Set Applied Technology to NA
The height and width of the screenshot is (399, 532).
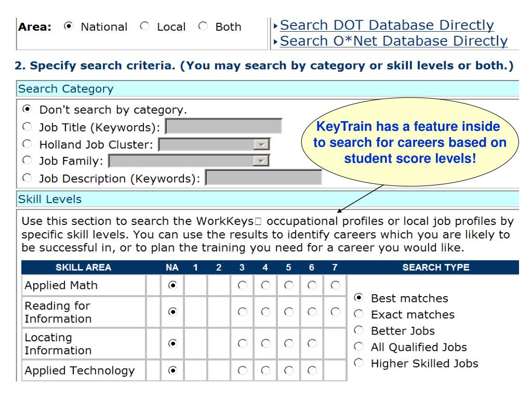coord(172,370)
